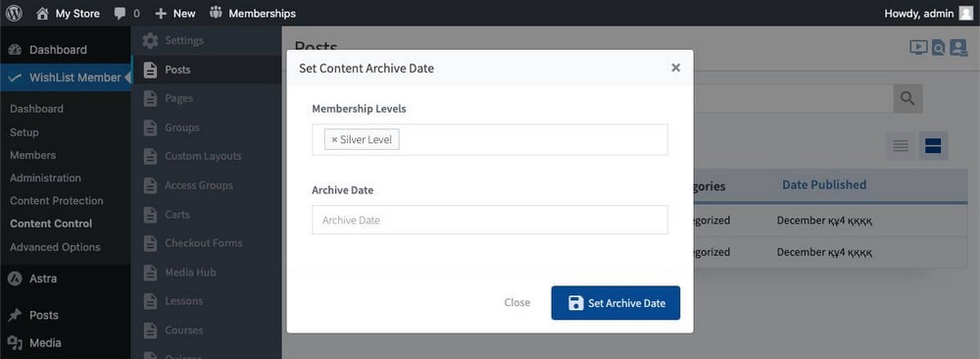The width and height of the screenshot is (980, 359).
Task: Switch to list view icon
Action: pos(901,146)
